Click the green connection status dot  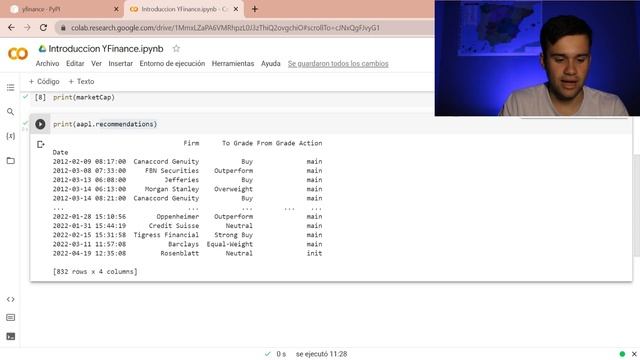[622, 354]
